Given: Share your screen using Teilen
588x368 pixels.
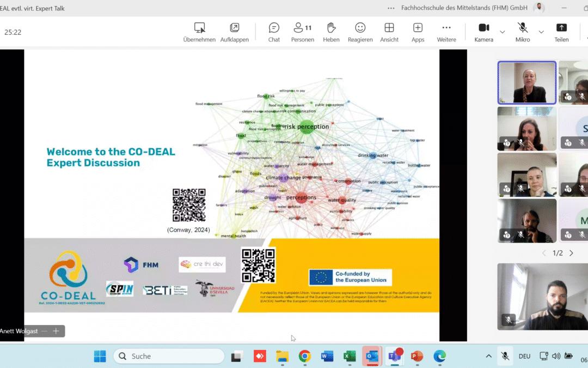Looking at the screenshot, I should tap(561, 32).
